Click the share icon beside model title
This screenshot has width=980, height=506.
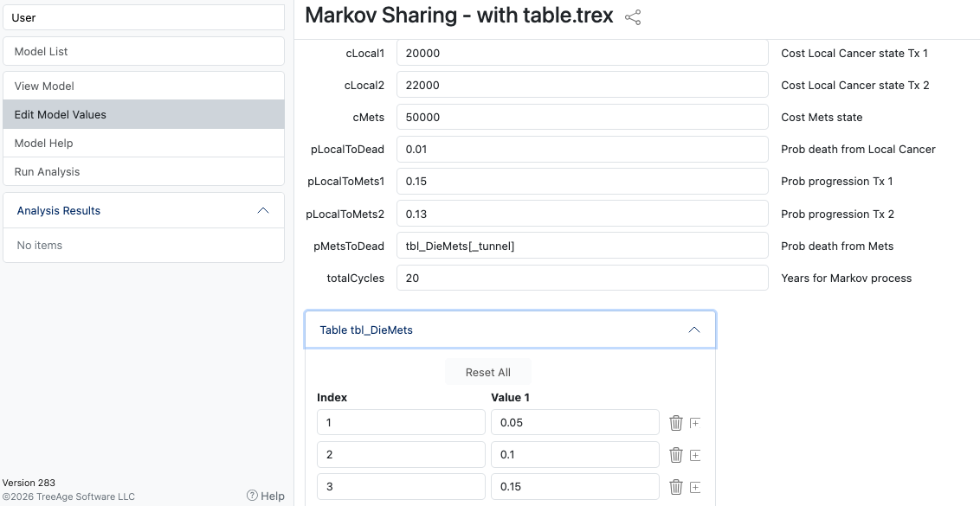(x=633, y=17)
